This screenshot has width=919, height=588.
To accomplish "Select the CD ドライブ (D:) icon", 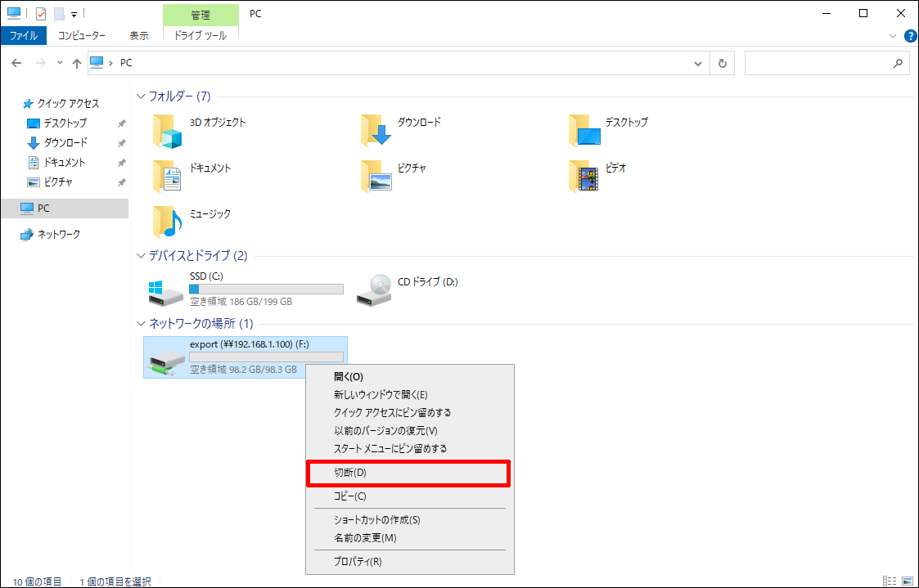I will coord(374,290).
